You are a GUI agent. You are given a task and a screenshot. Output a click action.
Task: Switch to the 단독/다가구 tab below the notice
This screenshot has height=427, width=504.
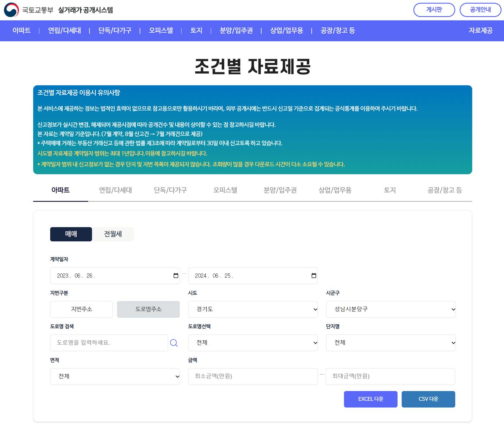pyautogui.click(x=170, y=190)
